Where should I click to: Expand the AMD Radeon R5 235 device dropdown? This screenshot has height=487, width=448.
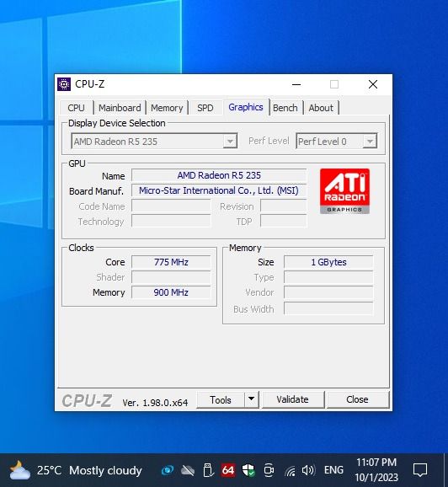coord(230,142)
